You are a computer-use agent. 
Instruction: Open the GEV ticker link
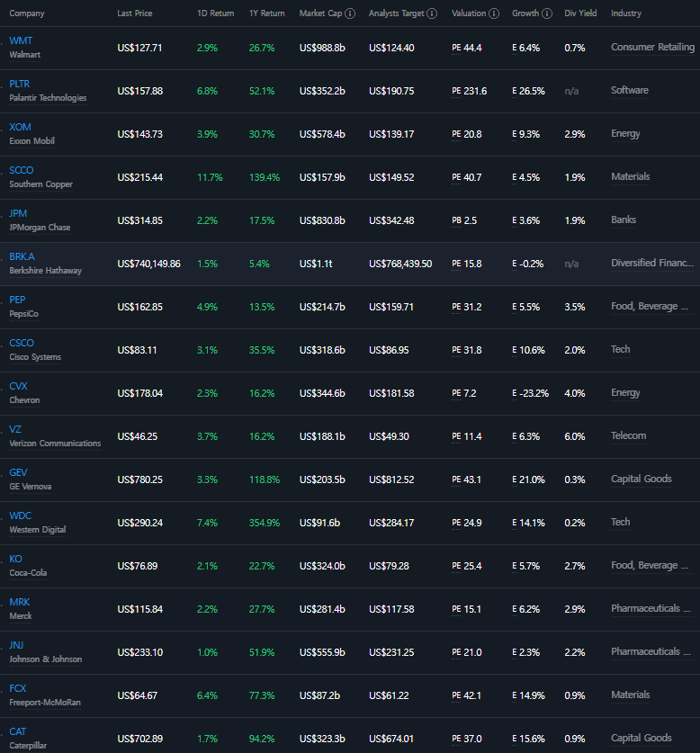point(18,473)
